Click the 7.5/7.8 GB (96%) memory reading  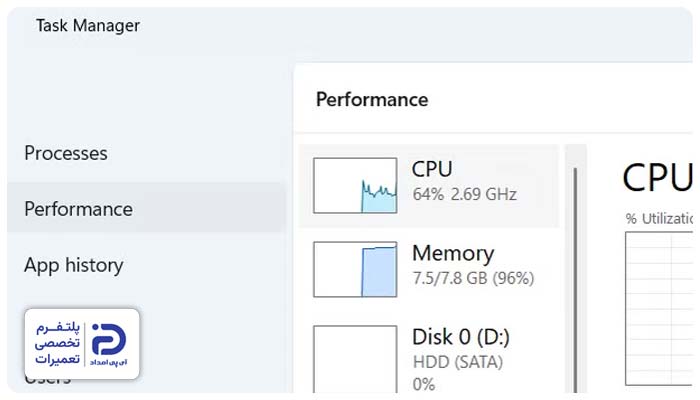point(473,278)
